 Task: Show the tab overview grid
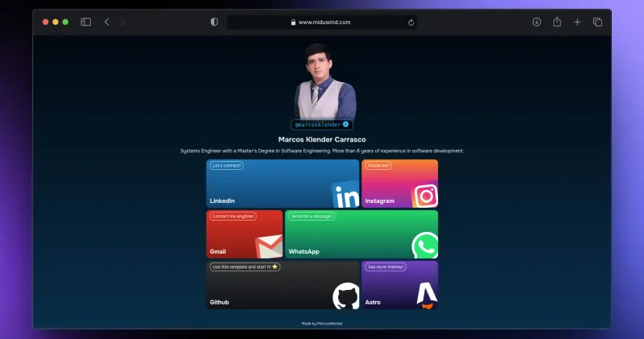point(597,22)
